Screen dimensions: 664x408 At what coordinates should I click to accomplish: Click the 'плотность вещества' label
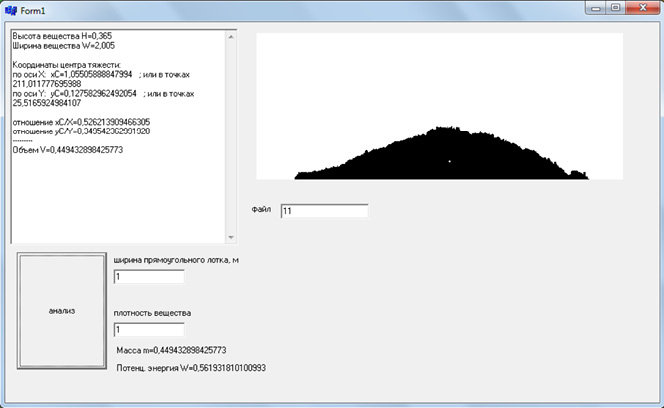(152, 313)
